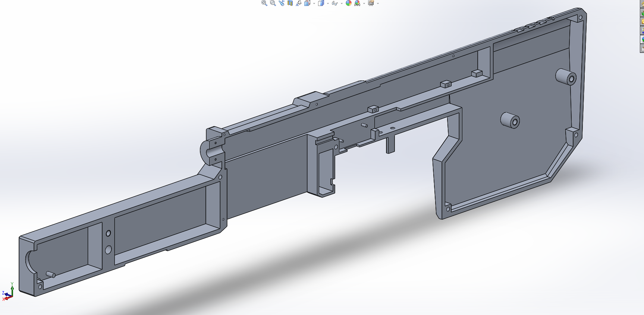Expand the Display Style dropdown arrow

(x=328, y=3)
